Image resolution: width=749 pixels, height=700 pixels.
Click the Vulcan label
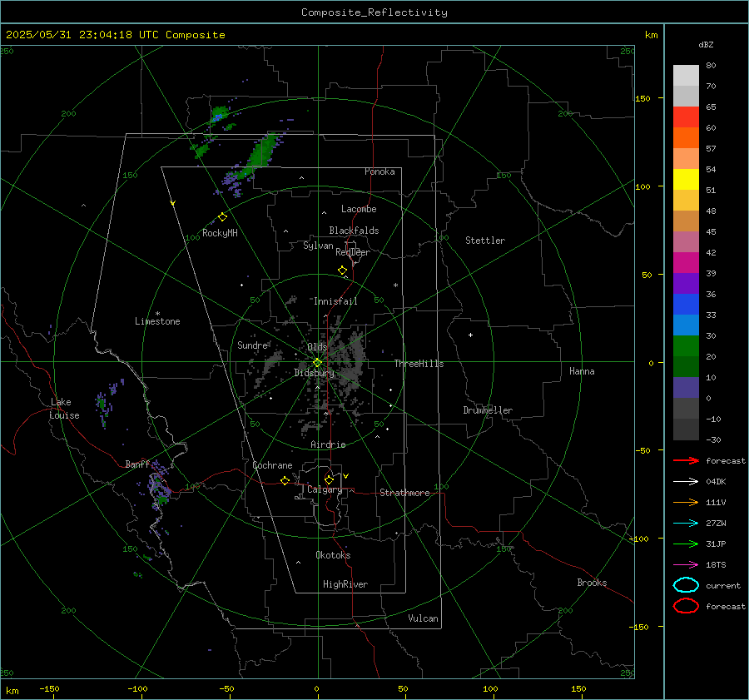pos(424,618)
